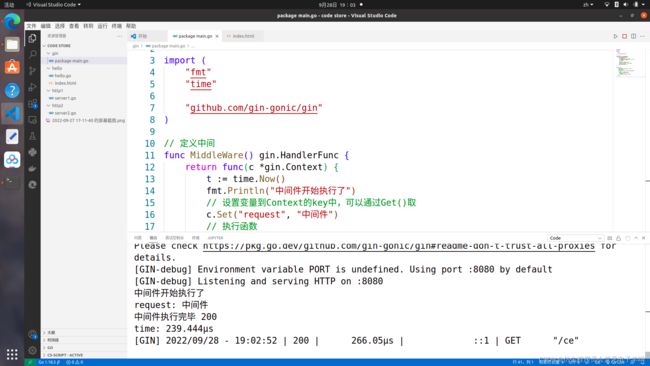Open the Explorer view in activity bar
Viewport: 650px width, 366px height.
pyautogui.click(x=32, y=39)
